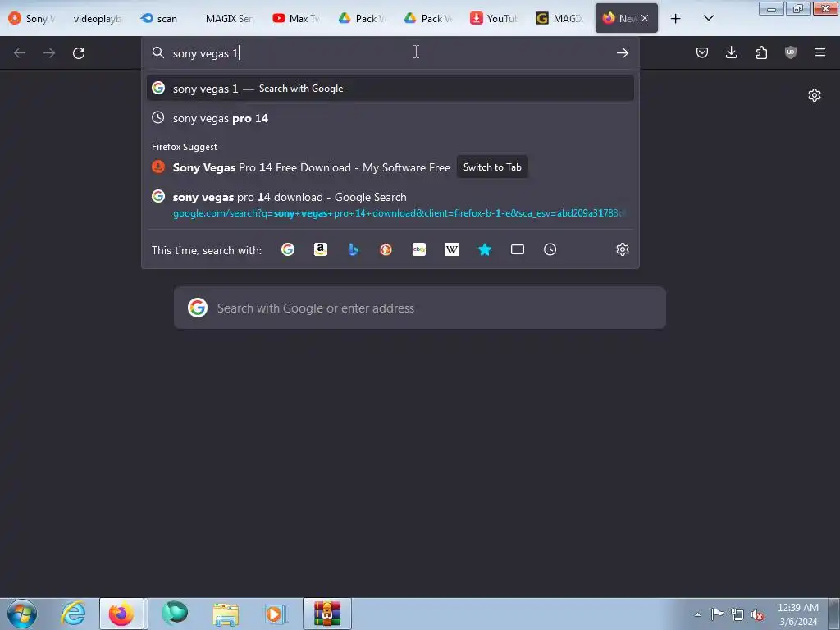
Task: Open the Extensions menu
Action: pos(761,52)
